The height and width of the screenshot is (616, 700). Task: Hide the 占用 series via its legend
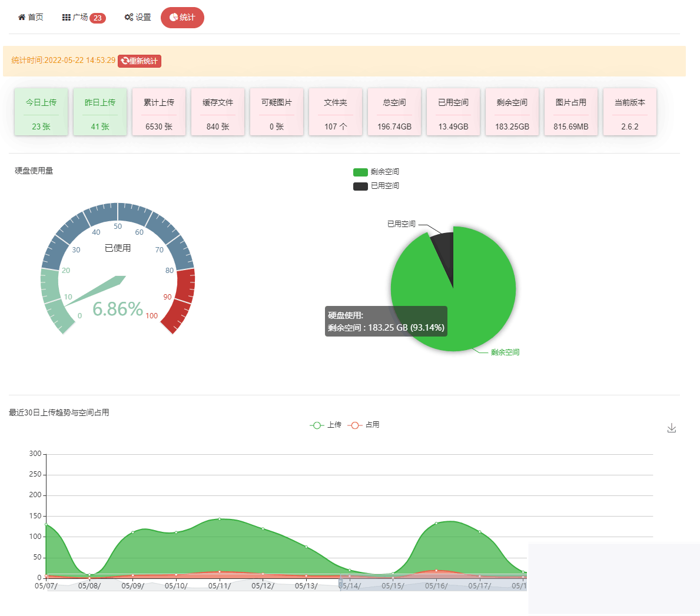point(363,424)
